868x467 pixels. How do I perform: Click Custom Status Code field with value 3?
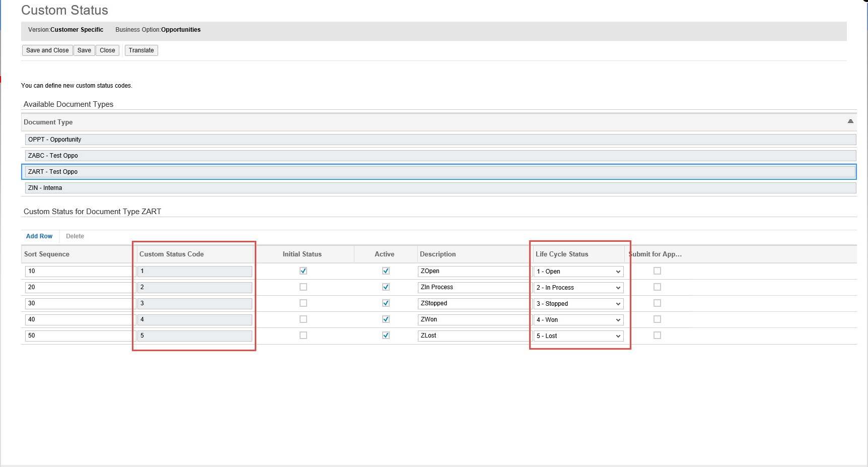pos(195,303)
